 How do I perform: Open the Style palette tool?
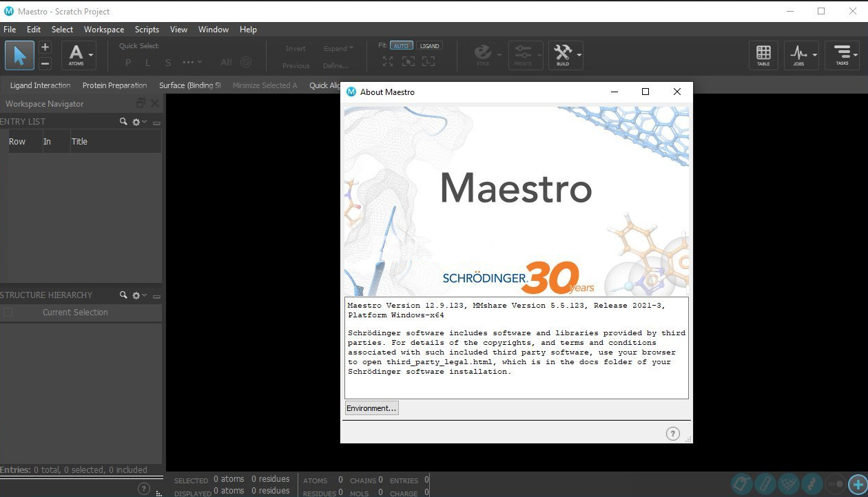click(x=483, y=55)
